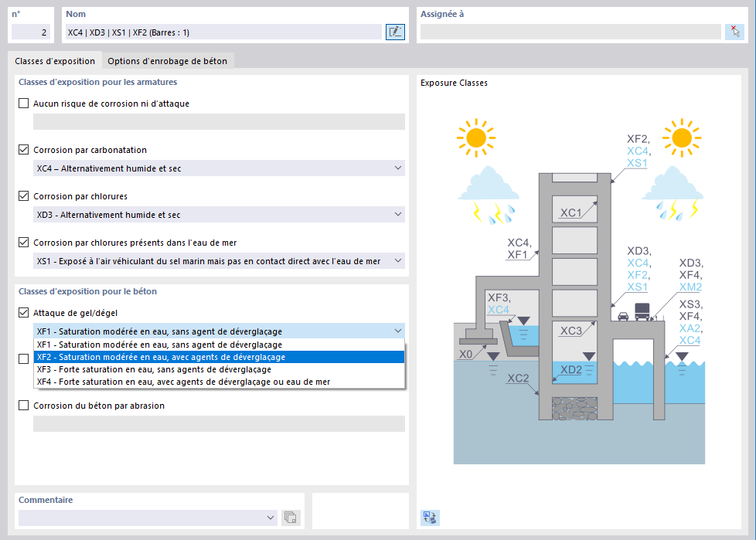The width and height of the screenshot is (756, 540).
Task: Click the XC2 label in the diagram
Action: (518, 378)
